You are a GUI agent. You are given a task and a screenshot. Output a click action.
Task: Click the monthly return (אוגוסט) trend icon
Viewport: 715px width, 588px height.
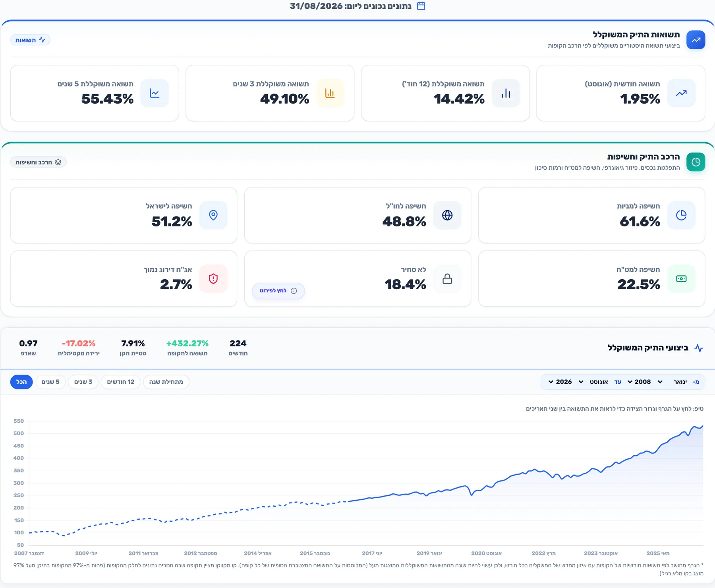pos(681,93)
